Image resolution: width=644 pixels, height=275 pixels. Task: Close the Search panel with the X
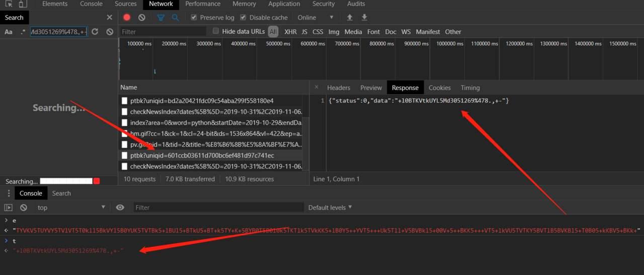110,17
